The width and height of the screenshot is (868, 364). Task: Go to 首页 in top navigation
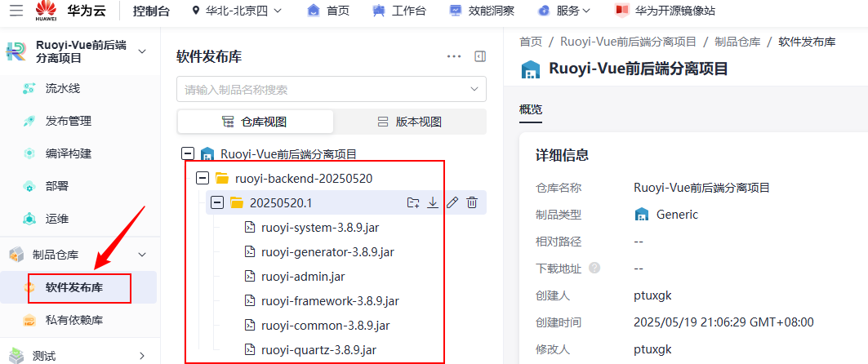338,11
